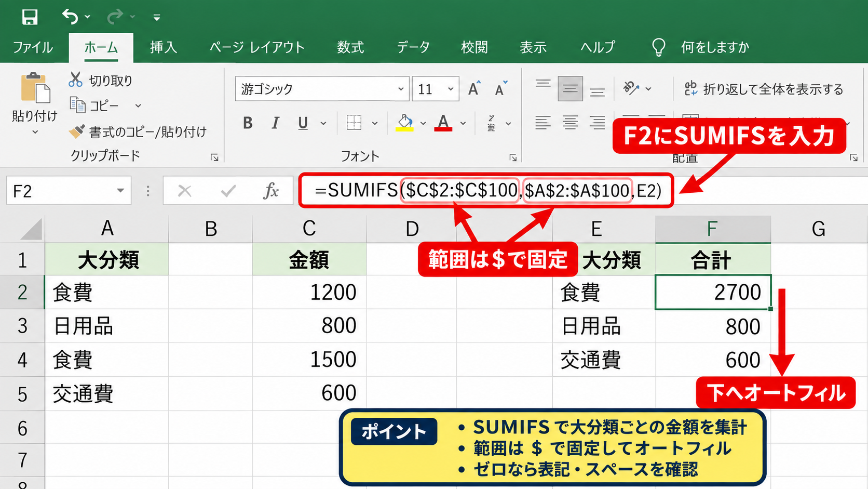This screenshot has width=868, height=489.
Task: Decrease font size with small A icon
Action: 501,89
